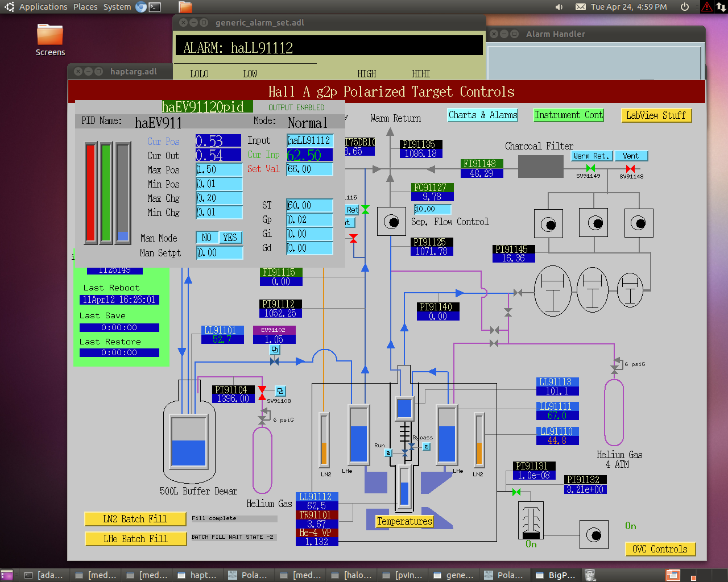
Task: Click the Run valve display icon
Action: pyautogui.click(x=388, y=453)
